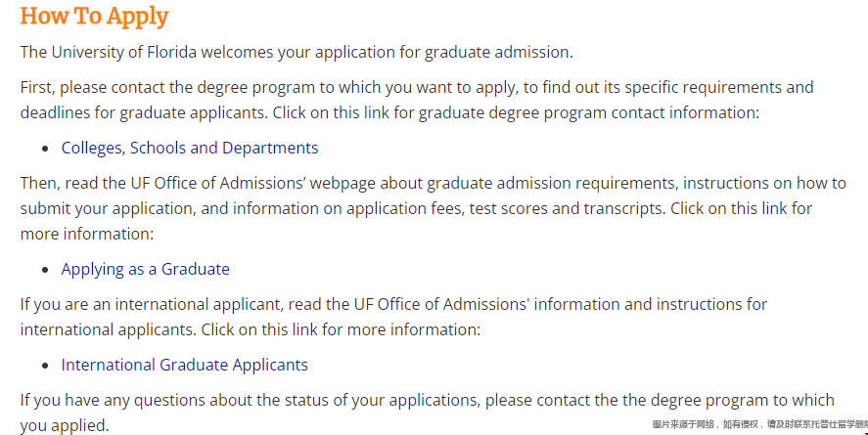Click the line beginning 'If you have any questions'
The image size is (868, 435).
click(x=427, y=400)
